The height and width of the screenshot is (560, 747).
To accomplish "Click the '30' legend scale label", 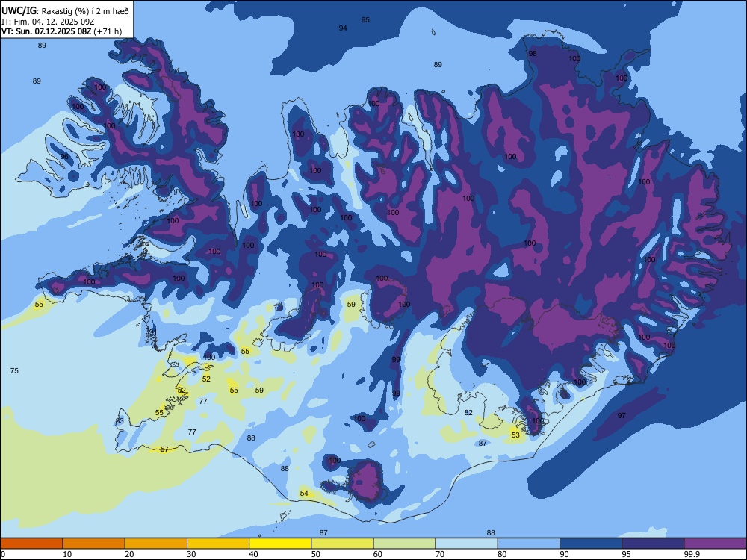I will 191,554.
